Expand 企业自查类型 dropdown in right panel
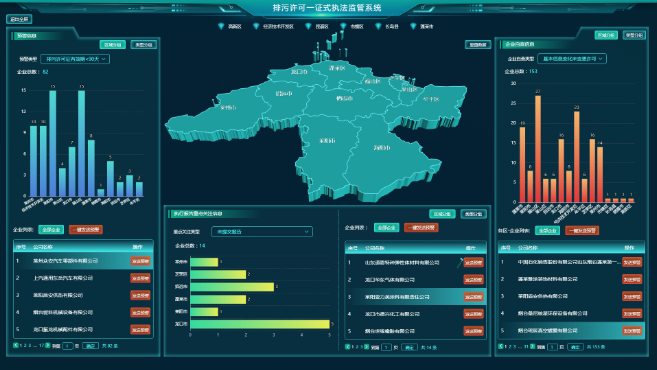The height and width of the screenshot is (370, 657). click(572, 59)
